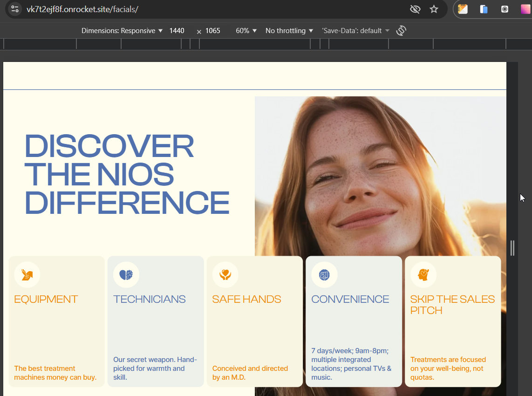
Task: Click the viewport height field showing 1065
Action: (x=213, y=31)
